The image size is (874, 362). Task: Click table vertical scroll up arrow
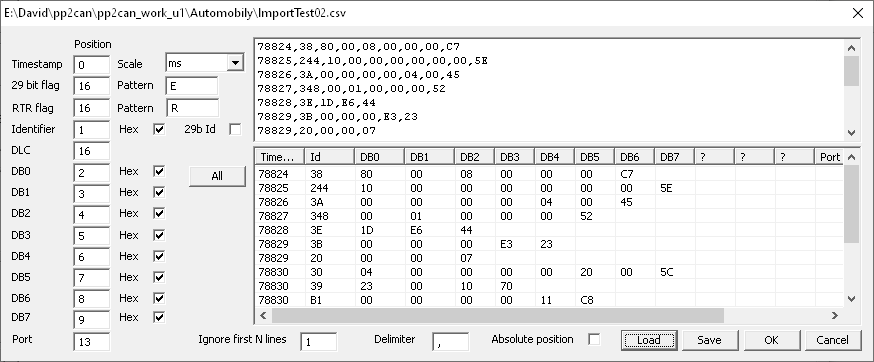click(x=851, y=157)
